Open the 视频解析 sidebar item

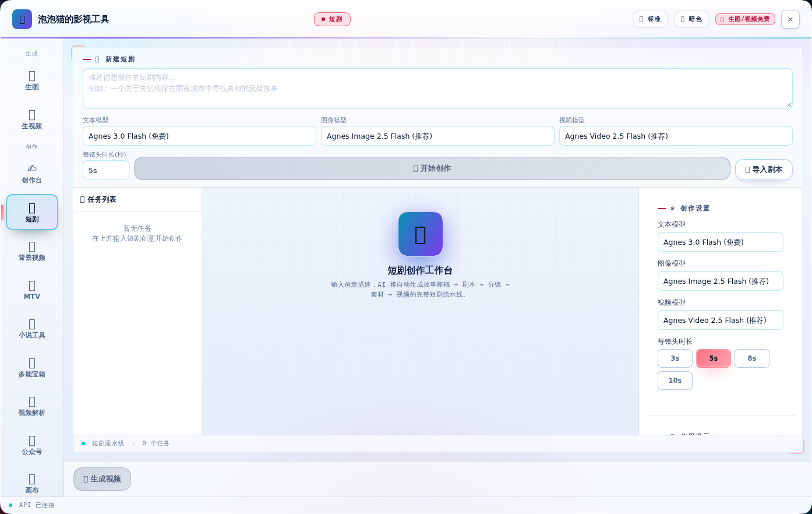(x=32, y=406)
